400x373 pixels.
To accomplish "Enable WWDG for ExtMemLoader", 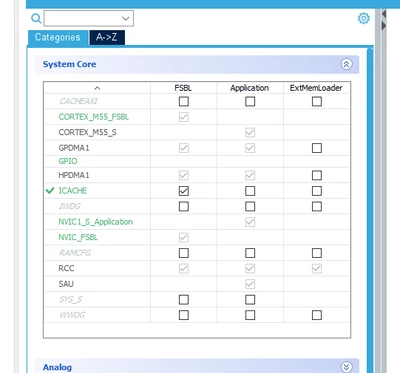I will 317,315.
